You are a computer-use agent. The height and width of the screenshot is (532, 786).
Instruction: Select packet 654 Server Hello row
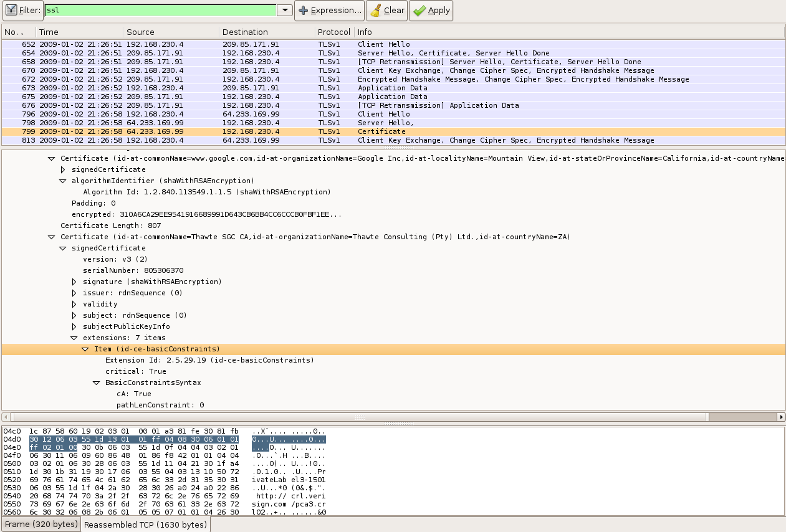tap(393, 53)
